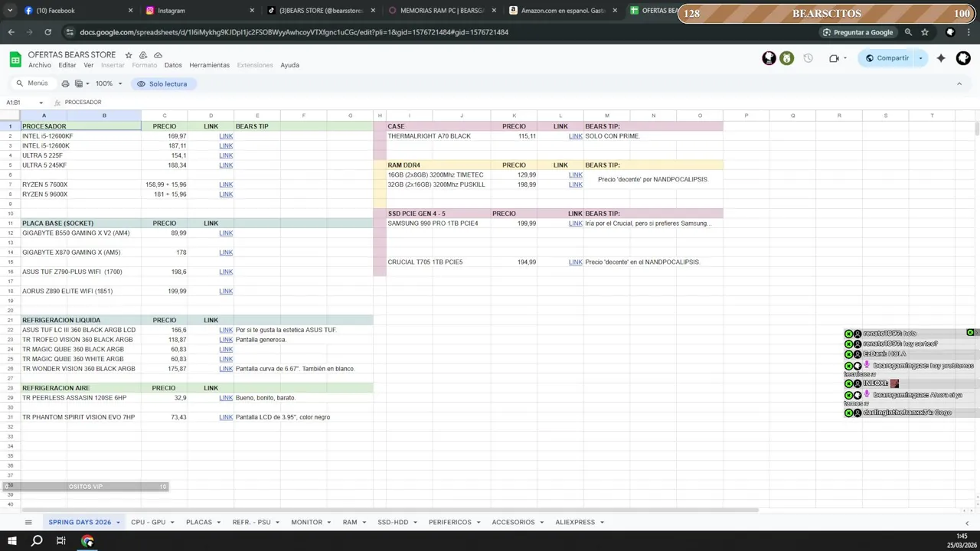This screenshot has width=980, height=551.
Task: Open LINK for SAMSUNG 990 PRO 1TB
Action: pyautogui.click(x=576, y=223)
